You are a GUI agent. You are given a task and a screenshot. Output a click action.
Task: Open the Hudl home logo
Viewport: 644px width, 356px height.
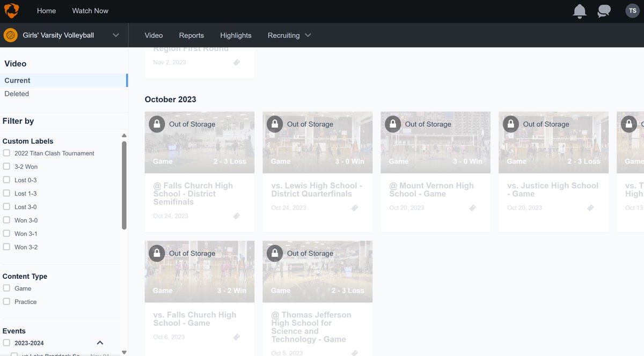12,10
